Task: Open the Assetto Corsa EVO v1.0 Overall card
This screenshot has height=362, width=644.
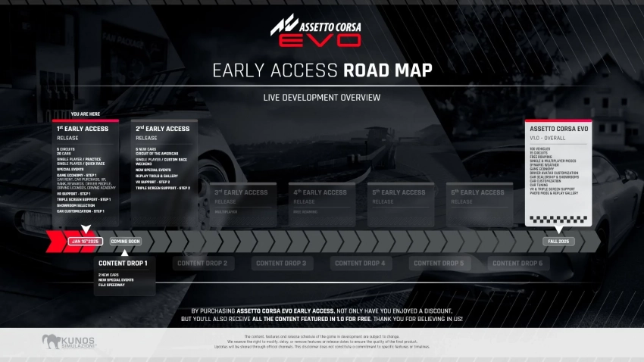Action: (x=559, y=168)
